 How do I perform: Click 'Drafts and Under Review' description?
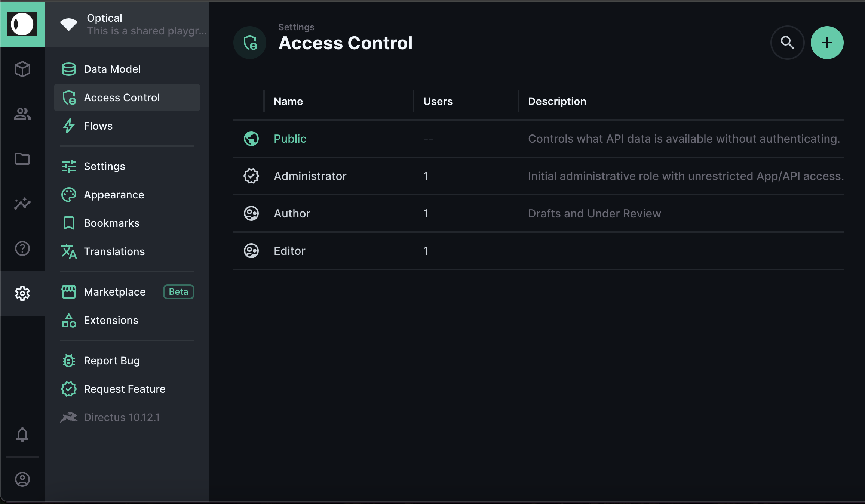595,213
